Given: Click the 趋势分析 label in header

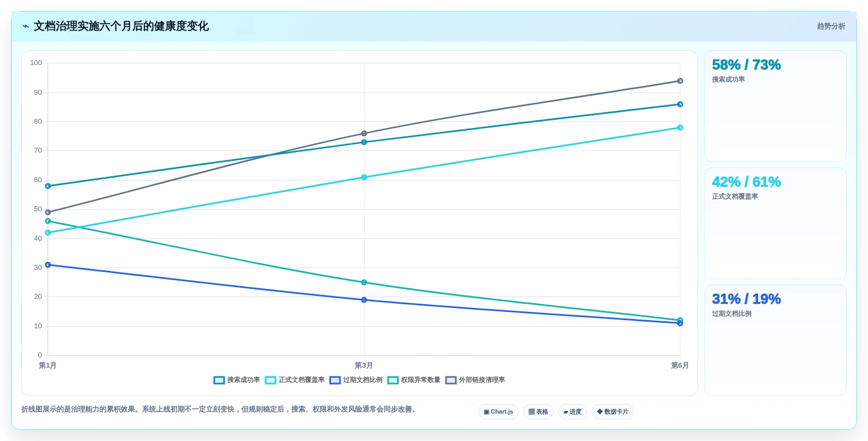Looking at the screenshot, I should [x=831, y=26].
